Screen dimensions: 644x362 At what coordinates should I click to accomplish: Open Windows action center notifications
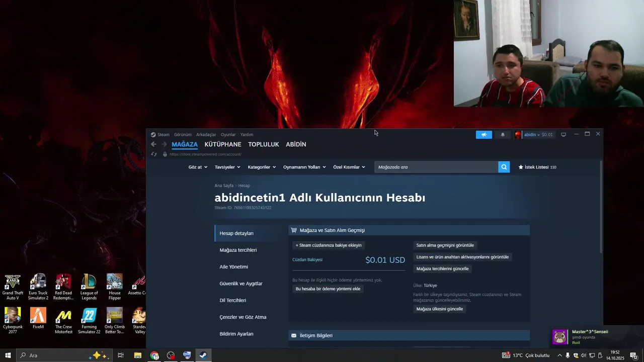click(x=634, y=355)
